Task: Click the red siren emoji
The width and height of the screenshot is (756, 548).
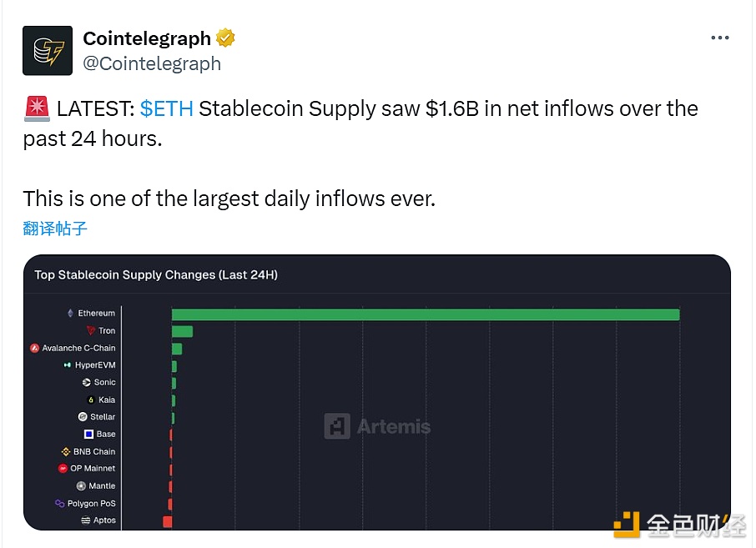Action: (36, 109)
